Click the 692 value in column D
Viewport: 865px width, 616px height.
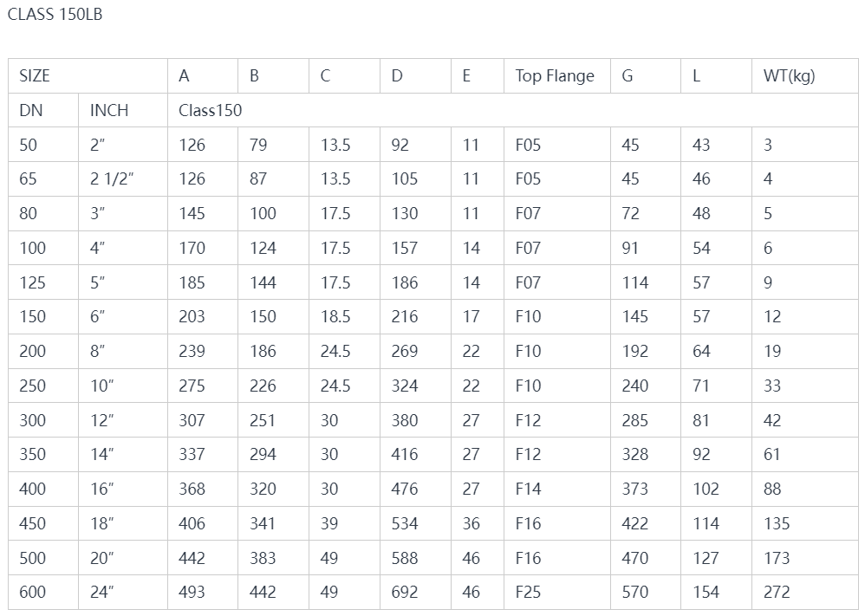tap(415, 592)
